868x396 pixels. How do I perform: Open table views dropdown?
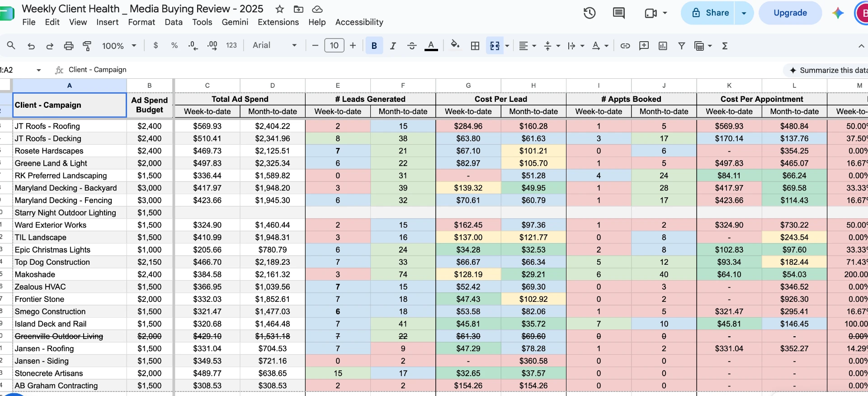point(703,46)
